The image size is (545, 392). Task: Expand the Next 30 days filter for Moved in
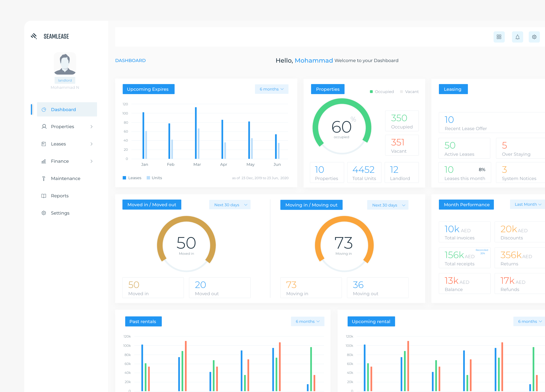[230, 205]
